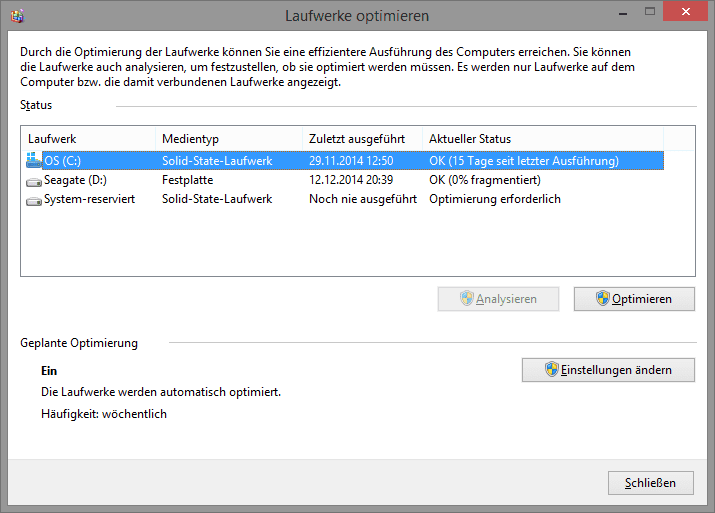
Task: Select the System-reserviert drive icon
Action: coord(34,201)
